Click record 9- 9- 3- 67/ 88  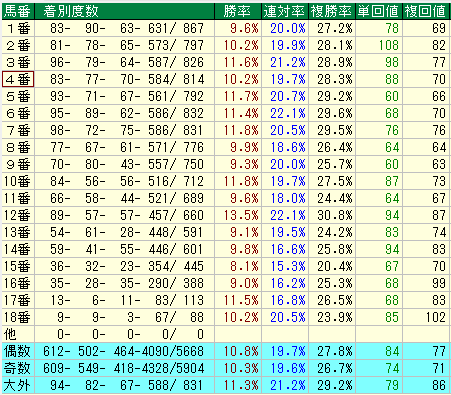(130, 317)
